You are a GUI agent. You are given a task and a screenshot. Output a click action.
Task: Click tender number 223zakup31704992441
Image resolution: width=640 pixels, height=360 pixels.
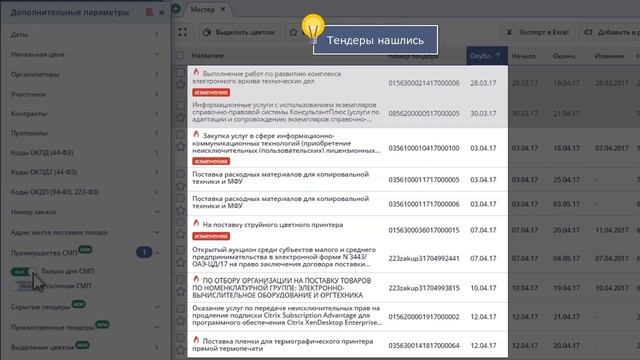pos(424,258)
